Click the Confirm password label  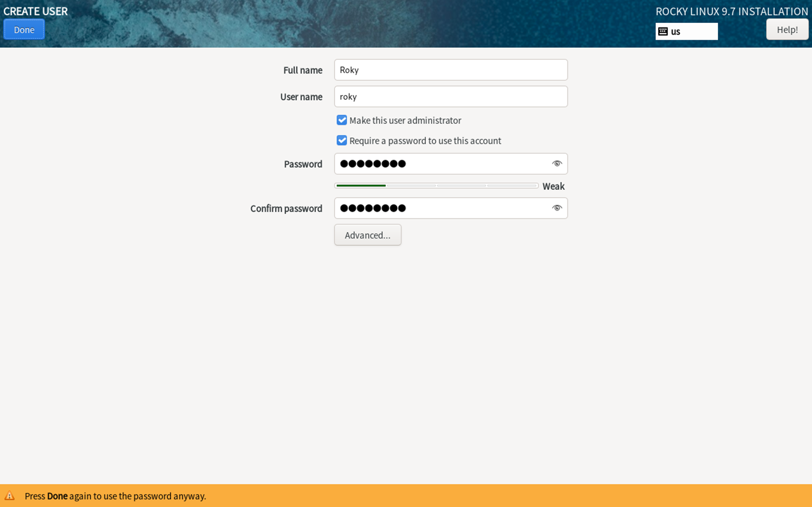(286, 209)
